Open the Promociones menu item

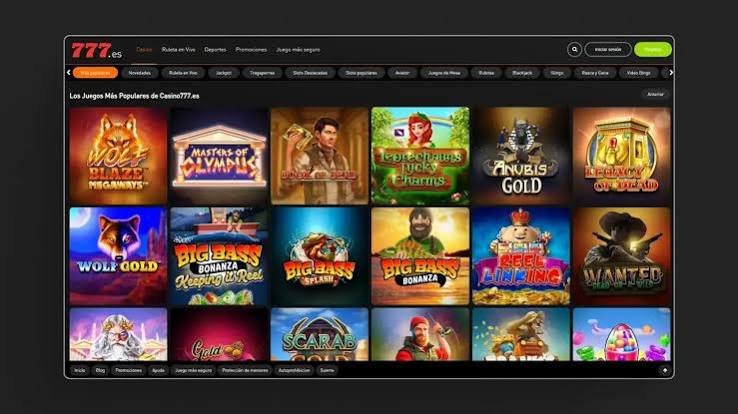tap(251, 49)
